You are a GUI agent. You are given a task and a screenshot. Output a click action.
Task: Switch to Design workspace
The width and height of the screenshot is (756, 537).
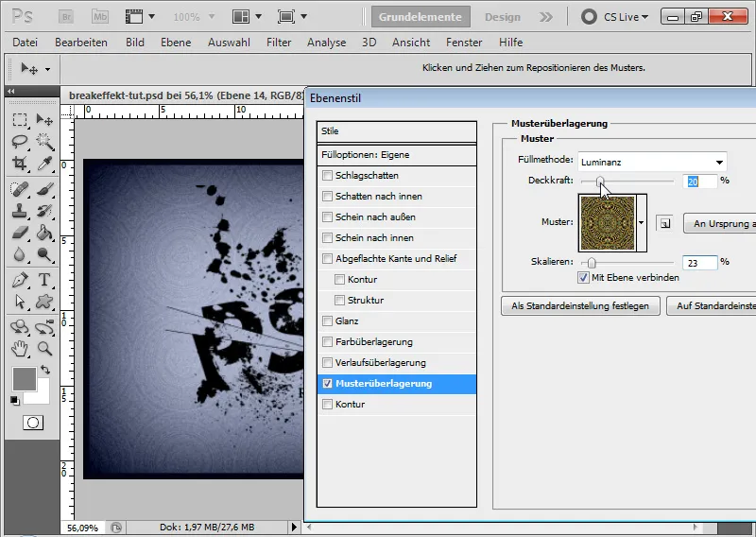[503, 17]
